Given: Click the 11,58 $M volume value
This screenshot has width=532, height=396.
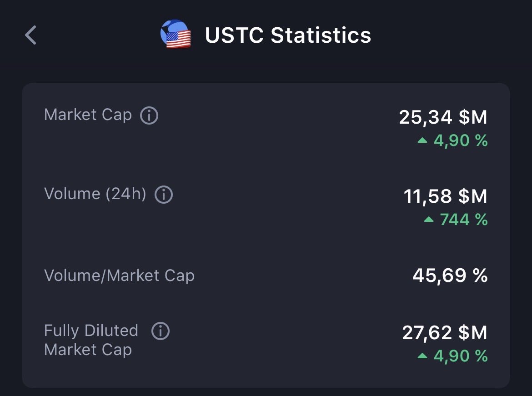Looking at the screenshot, I should pyautogui.click(x=445, y=196).
